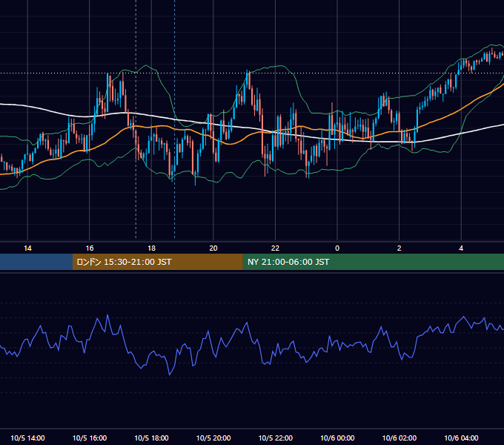Viewport: 504px width, 445px height.
Task: Click the hour label 2 on price chart axis
Action: tap(399, 248)
